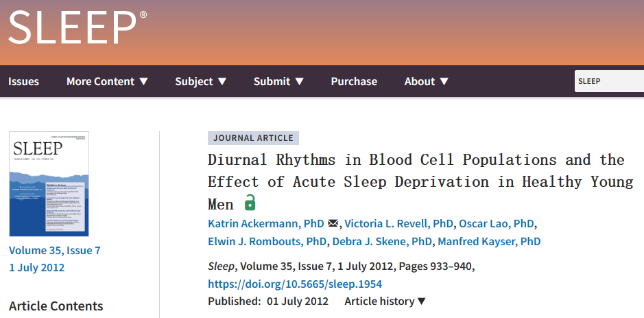This screenshot has height=318, width=644.
Task: Open author Victoria L. Revell, PhD
Action: pyautogui.click(x=399, y=224)
